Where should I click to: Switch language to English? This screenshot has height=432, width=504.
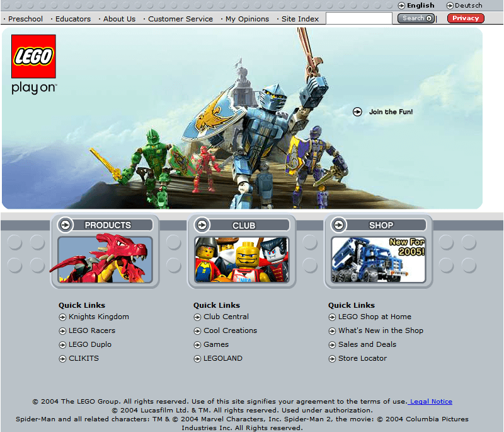pos(420,6)
